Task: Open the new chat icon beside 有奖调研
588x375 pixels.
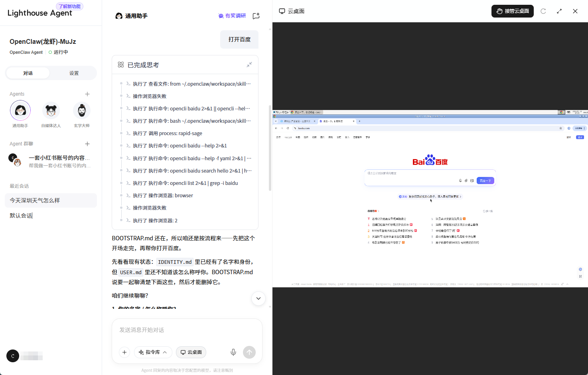Action: point(256,16)
